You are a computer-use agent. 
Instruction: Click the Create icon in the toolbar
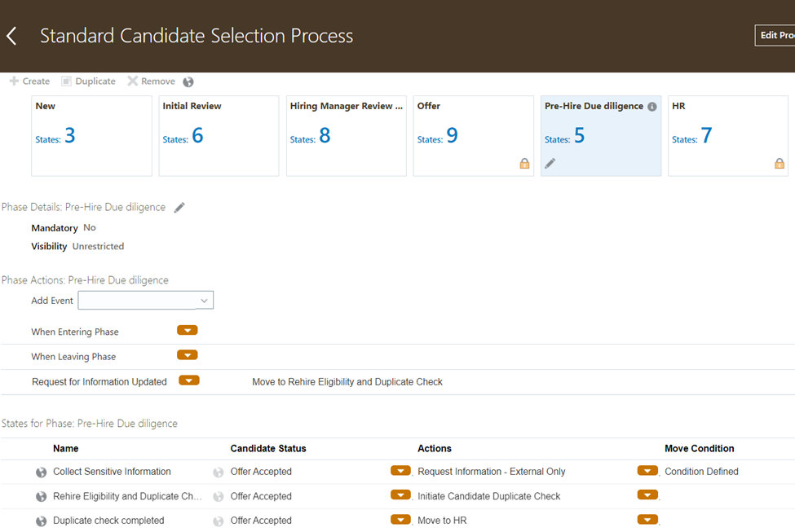pos(13,81)
